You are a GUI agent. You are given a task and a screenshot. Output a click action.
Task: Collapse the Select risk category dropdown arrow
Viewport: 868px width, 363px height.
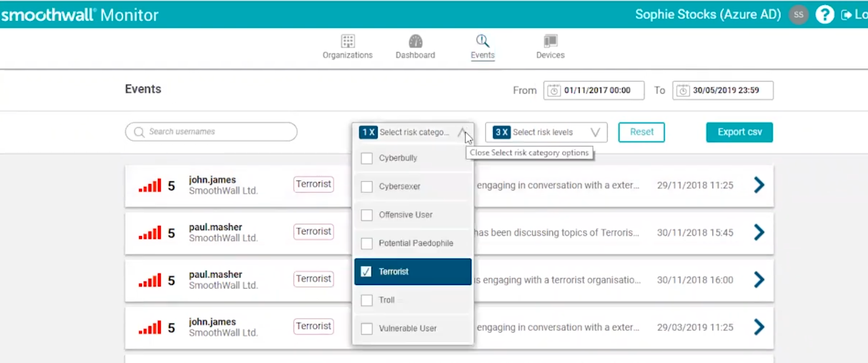click(462, 132)
